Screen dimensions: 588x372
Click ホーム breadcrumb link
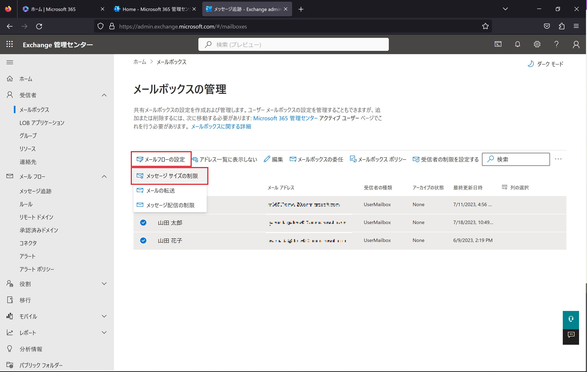click(140, 62)
